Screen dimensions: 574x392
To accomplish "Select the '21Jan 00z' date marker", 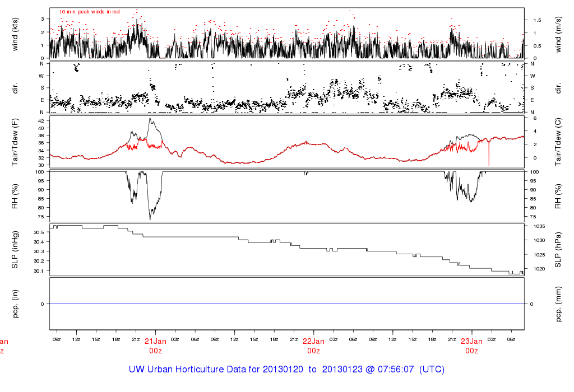I will (155, 346).
